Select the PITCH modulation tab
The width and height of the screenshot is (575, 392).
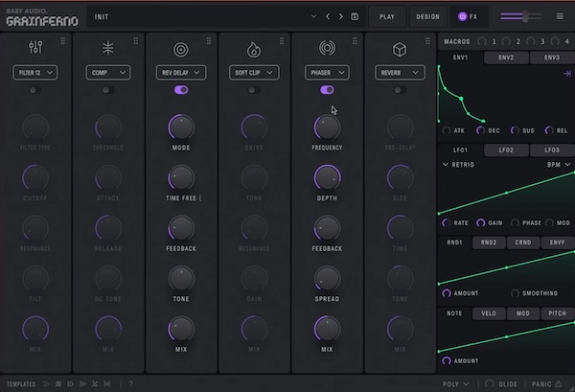(558, 313)
